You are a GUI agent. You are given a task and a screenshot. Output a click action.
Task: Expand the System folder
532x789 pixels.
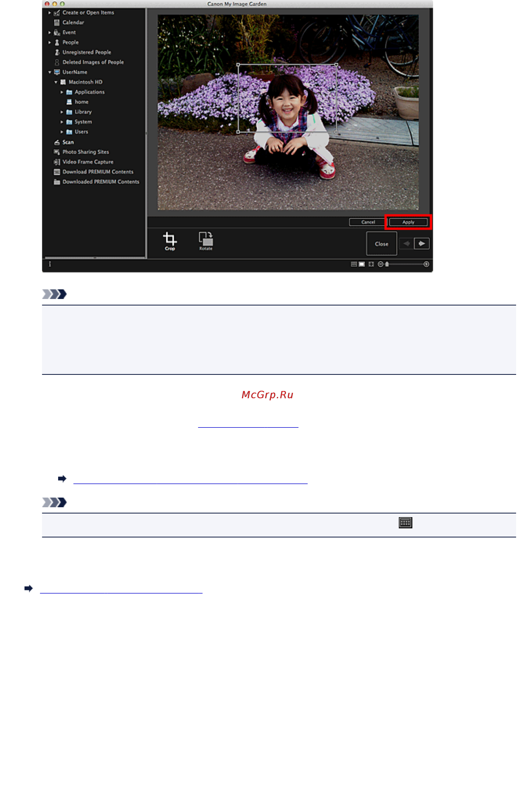coord(62,122)
